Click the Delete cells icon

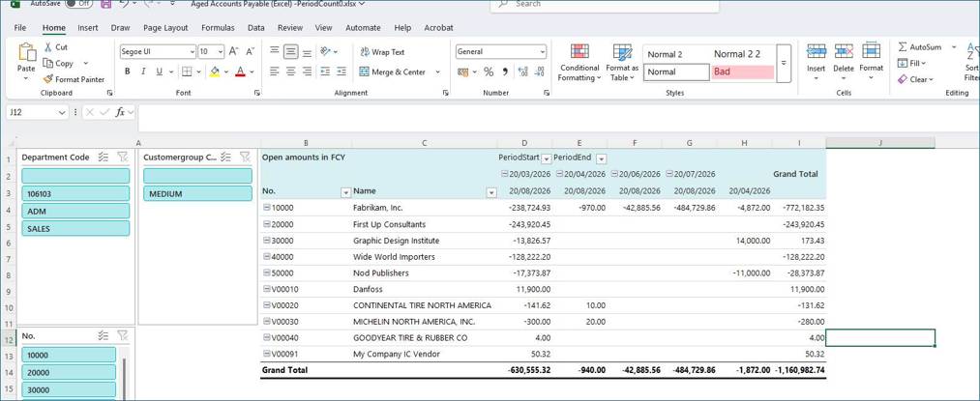[x=844, y=51]
